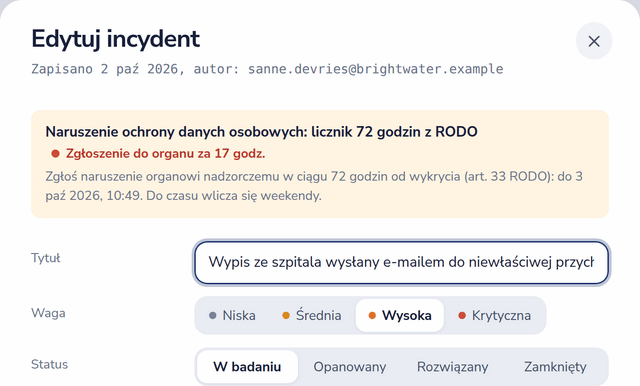640x386 pixels.
Task: Set severity to Średnia
Action: (312, 315)
